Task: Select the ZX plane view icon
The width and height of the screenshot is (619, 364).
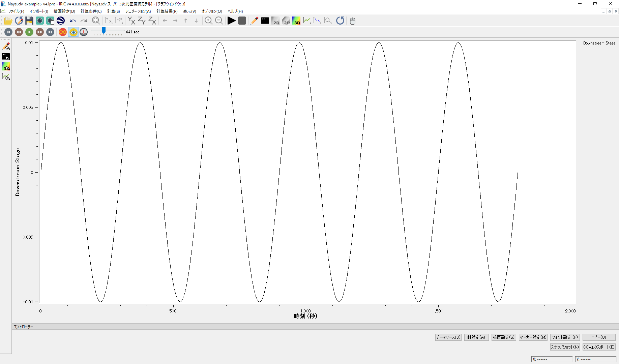Action: pyautogui.click(x=152, y=21)
